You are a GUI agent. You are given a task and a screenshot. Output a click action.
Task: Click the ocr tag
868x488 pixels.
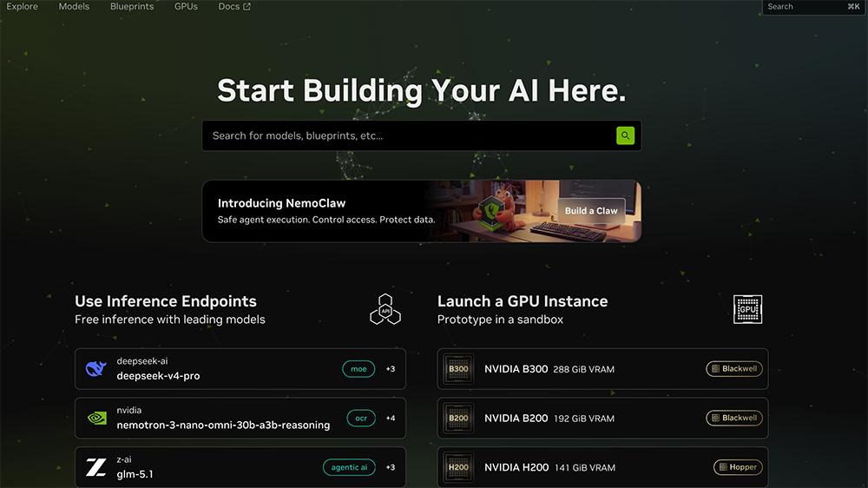361,419
